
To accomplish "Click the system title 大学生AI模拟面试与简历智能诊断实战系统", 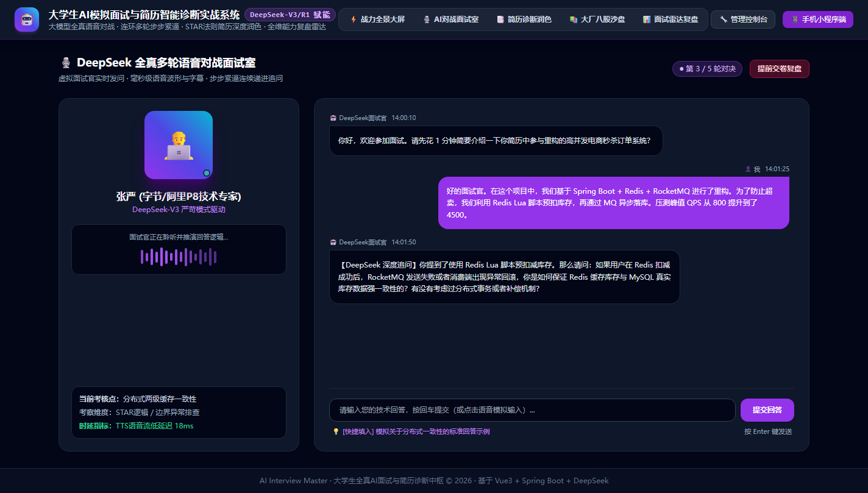I will [144, 15].
